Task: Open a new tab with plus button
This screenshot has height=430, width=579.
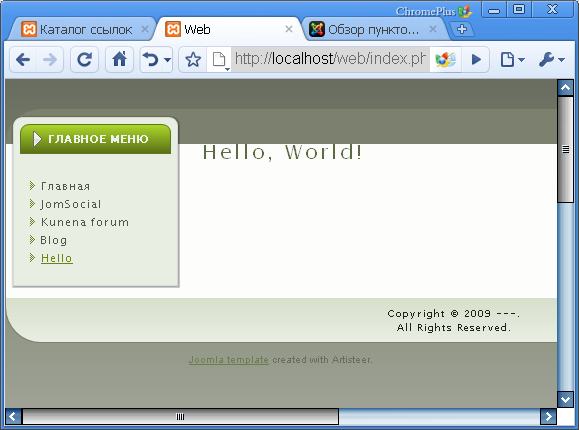Action: [x=462, y=29]
